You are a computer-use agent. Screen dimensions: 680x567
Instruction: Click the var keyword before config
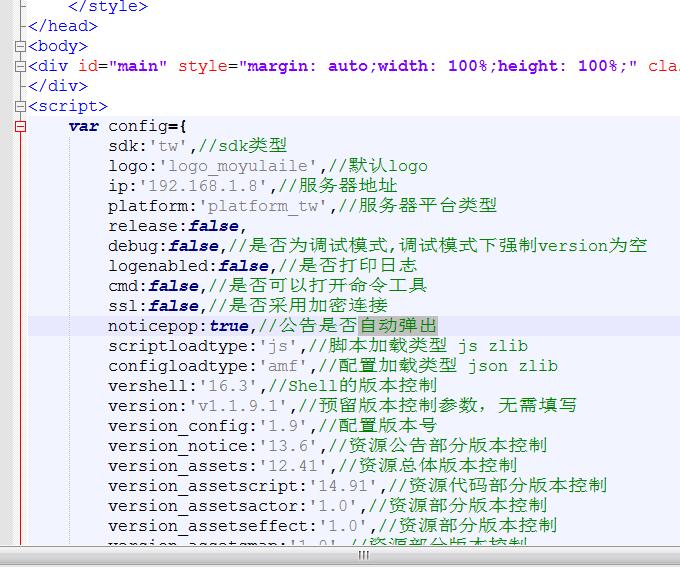[84, 126]
